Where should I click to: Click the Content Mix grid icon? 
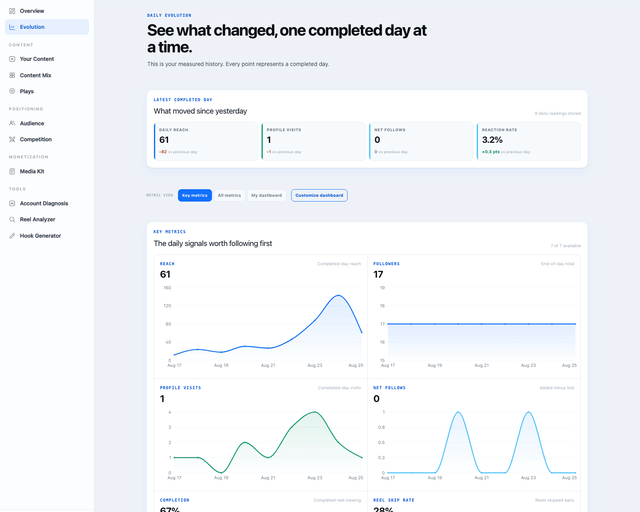pos(12,75)
